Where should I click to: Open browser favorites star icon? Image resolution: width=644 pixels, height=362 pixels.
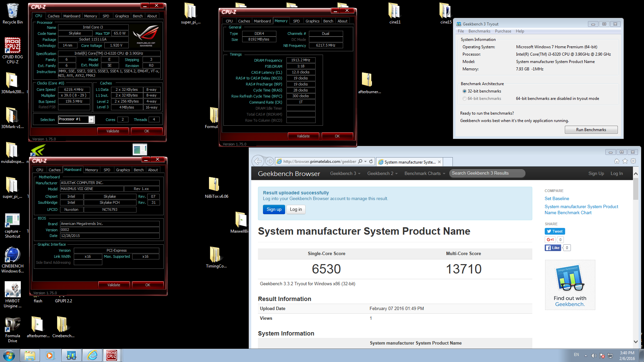(x=625, y=161)
